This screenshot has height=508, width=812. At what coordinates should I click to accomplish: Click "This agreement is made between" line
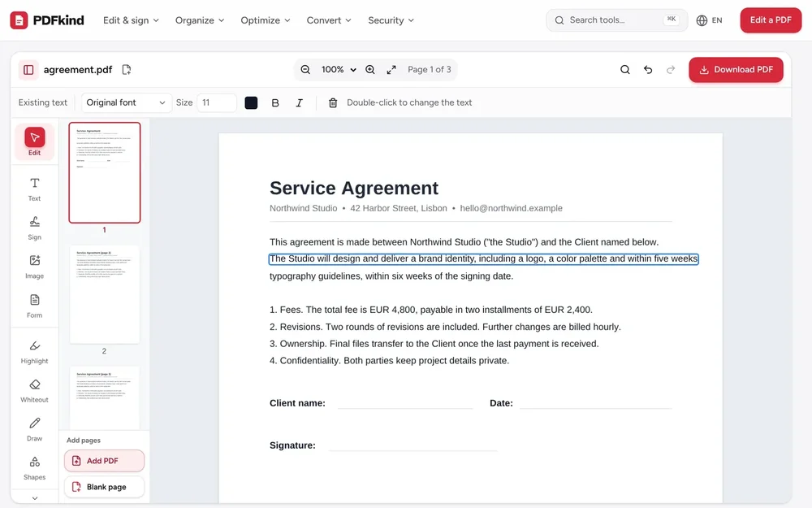click(x=464, y=242)
